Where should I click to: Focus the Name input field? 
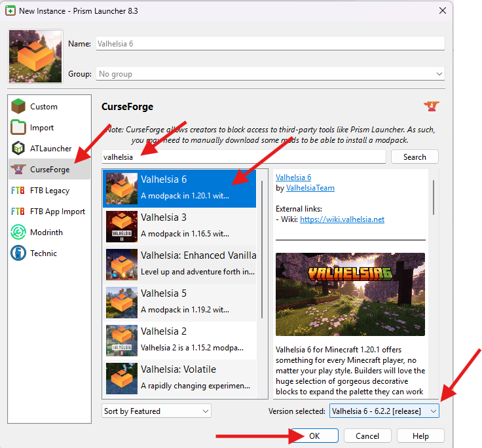(270, 44)
